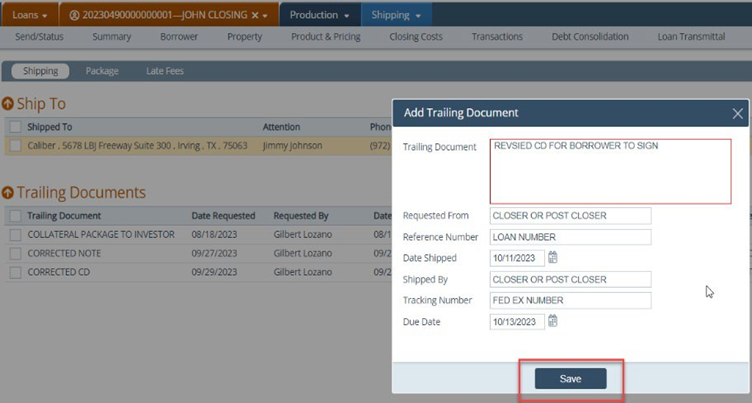The width and height of the screenshot is (752, 403).
Task: Click the 08/18/2023 date requested cell
Action: click(x=214, y=235)
